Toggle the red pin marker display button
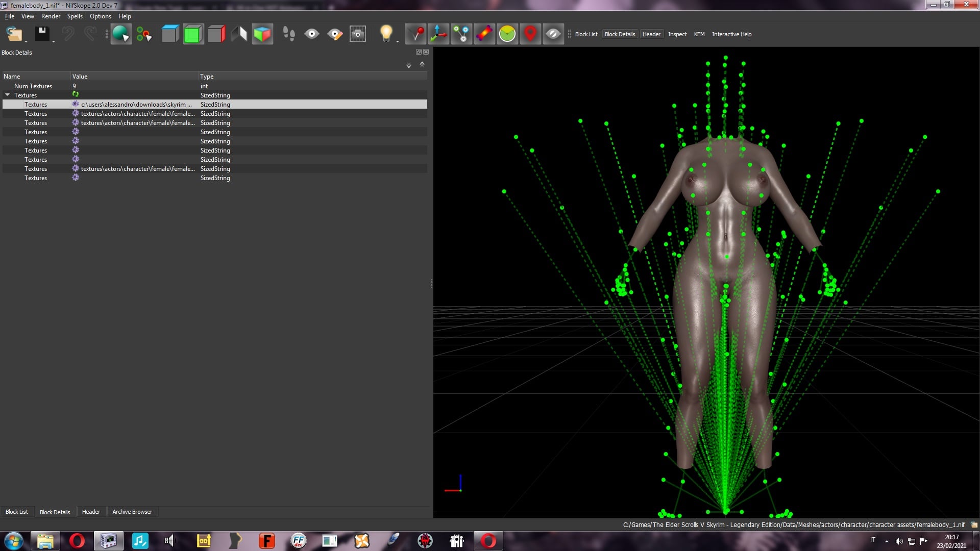980x551 pixels. [415, 34]
